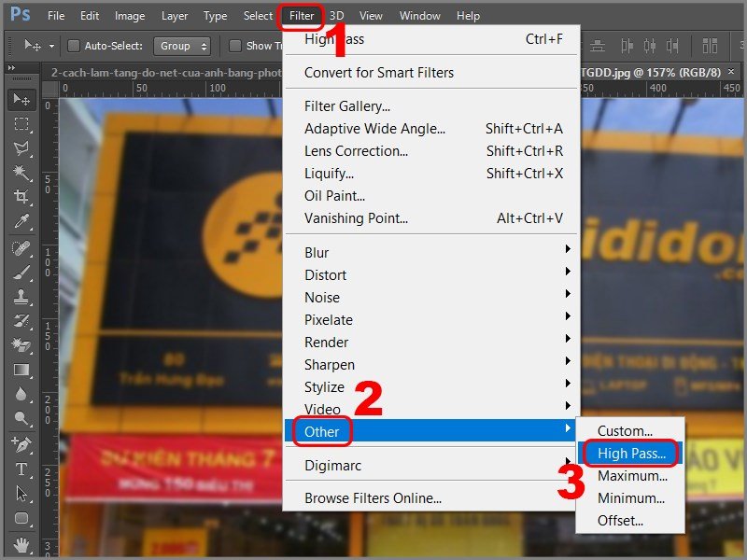Viewport: 747px width, 560px height.
Task: Toggle the Show Transform Controls checkbox
Action: pyautogui.click(x=235, y=46)
